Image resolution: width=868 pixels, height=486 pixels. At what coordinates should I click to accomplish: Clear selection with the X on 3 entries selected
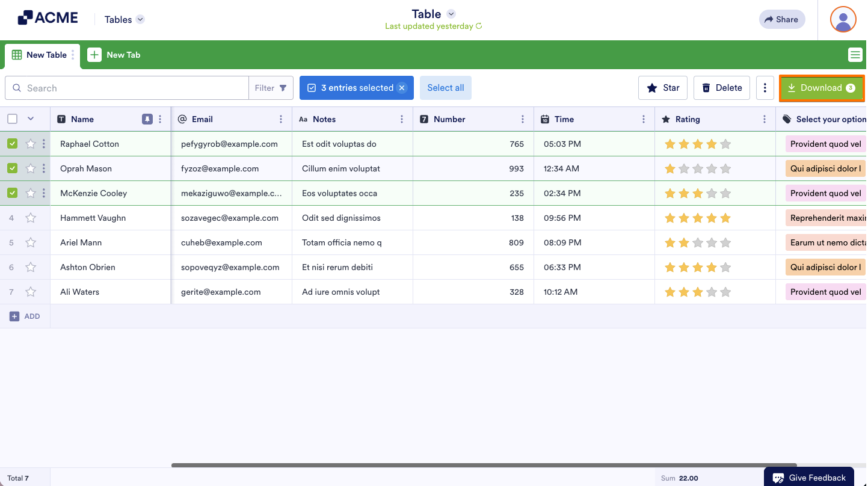402,88
